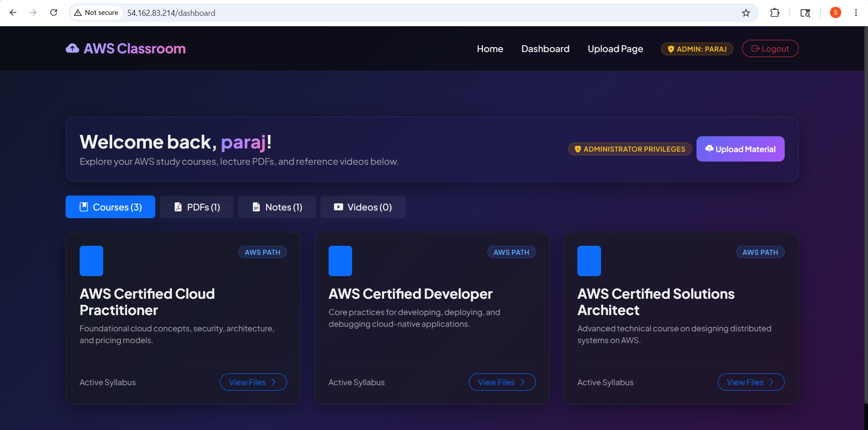The width and height of the screenshot is (868, 430).
Task: Open the Chrome three-dot menu
Action: coord(856,13)
